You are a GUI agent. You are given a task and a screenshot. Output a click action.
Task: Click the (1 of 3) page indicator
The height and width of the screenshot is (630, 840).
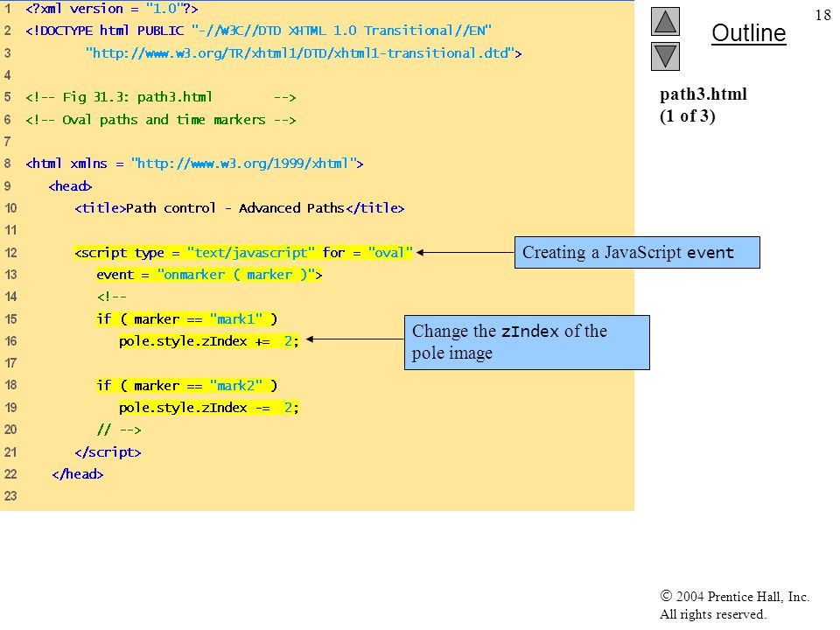pyautogui.click(x=688, y=115)
